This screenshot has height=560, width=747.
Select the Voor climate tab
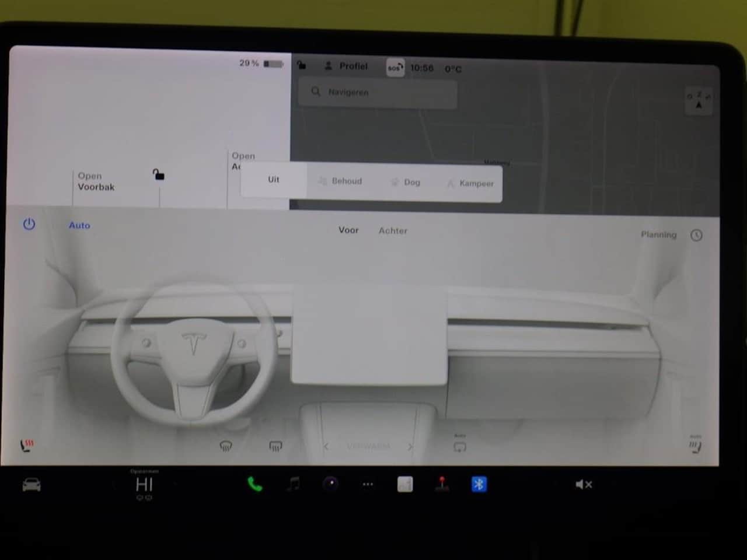point(348,230)
